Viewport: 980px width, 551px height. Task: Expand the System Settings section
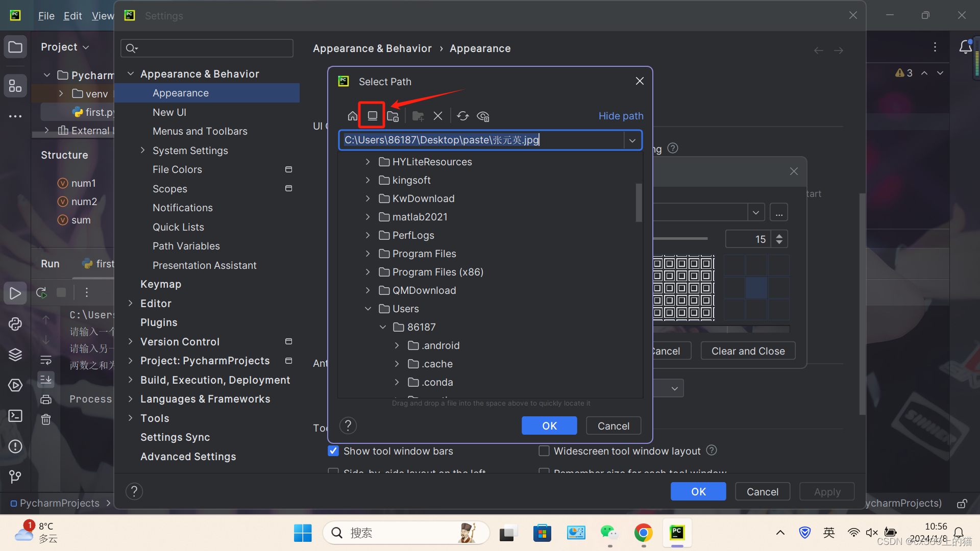coord(143,151)
